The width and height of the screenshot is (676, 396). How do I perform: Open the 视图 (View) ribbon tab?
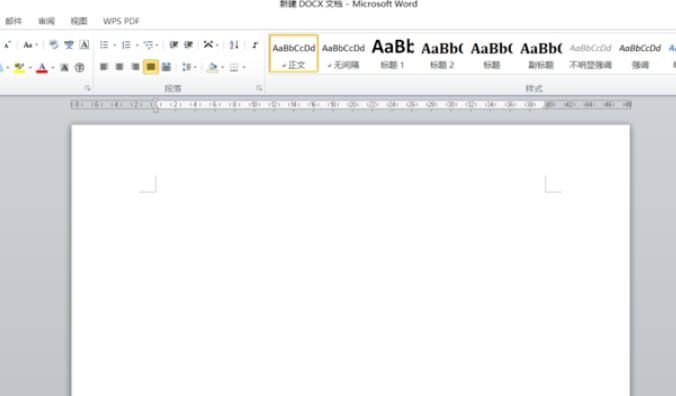tap(79, 21)
